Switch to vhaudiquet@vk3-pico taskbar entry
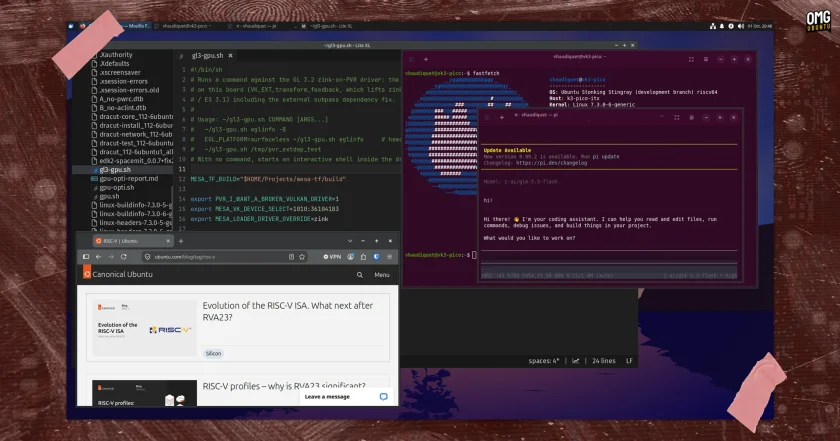Screen dimensions: 840x441 (x=185, y=26)
